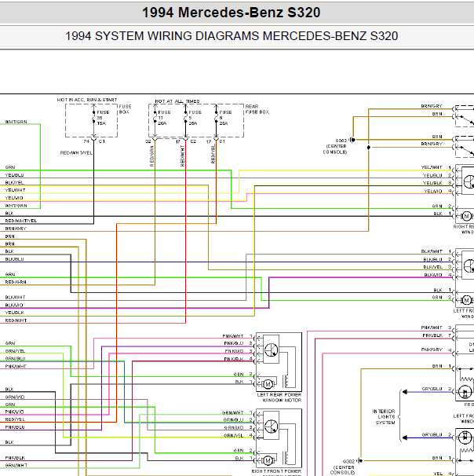474x476 pixels.
Task: Click the lower GRY/BLU arrowhead to Interior Lights System
Action: pyautogui.click(x=405, y=438)
